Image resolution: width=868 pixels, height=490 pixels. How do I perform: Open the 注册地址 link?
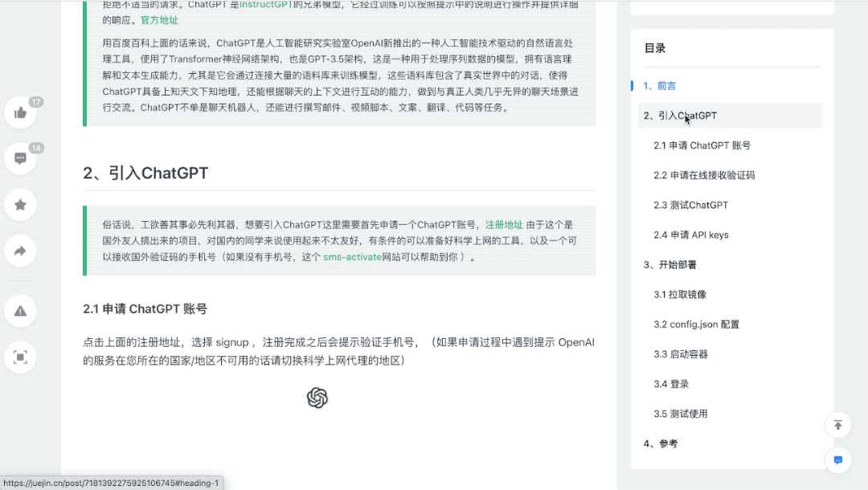(x=504, y=225)
